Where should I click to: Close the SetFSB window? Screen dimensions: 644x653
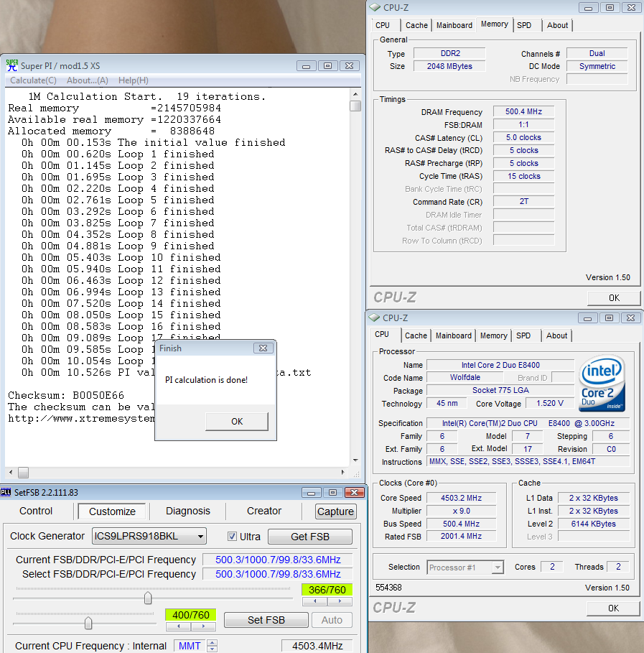pyautogui.click(x=354, y=493)
